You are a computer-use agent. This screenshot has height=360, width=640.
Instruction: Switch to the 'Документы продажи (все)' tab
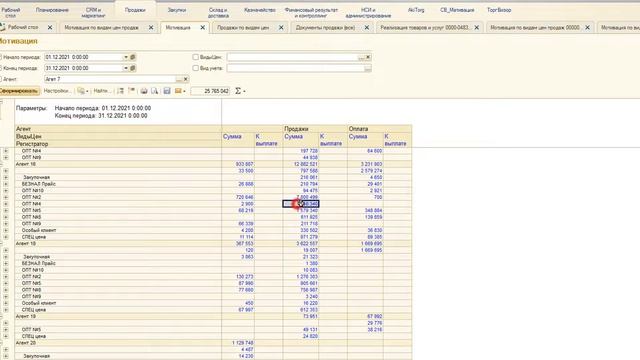coord(325,28)
